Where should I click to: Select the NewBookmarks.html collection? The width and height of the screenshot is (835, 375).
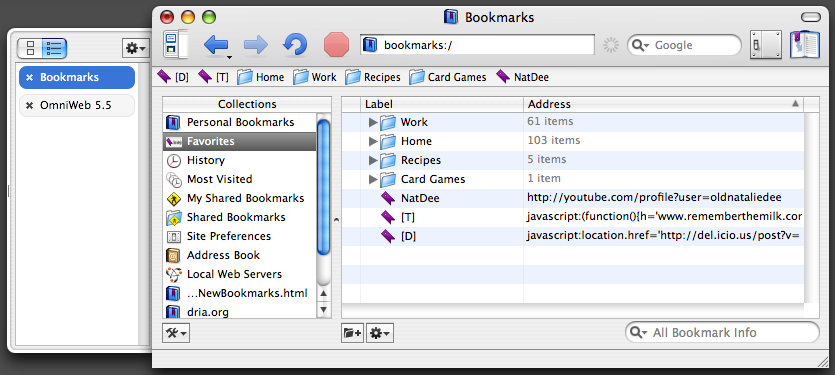click(x=240, y=294)
